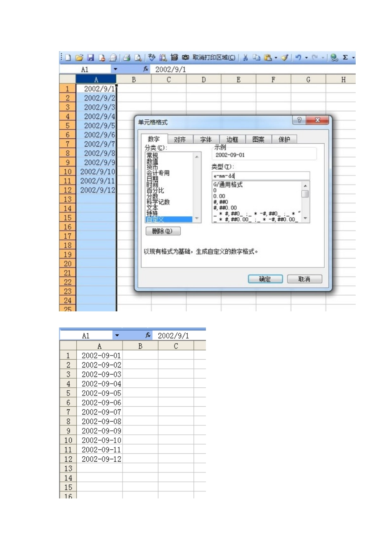Open the Name Box dropdown in lower sheet
The height and width of the screenshot is (555, 392).
point(117,335)
